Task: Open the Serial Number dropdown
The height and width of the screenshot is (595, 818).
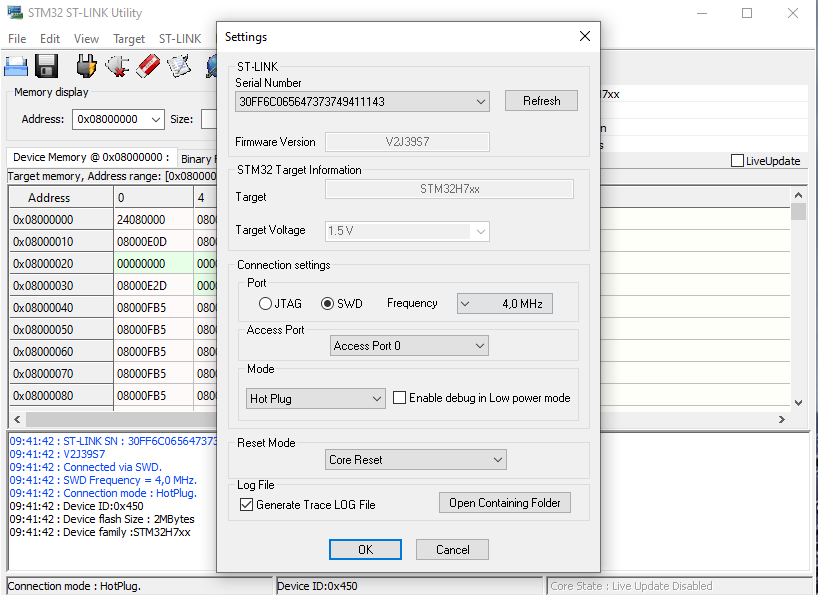Action: 362,101
